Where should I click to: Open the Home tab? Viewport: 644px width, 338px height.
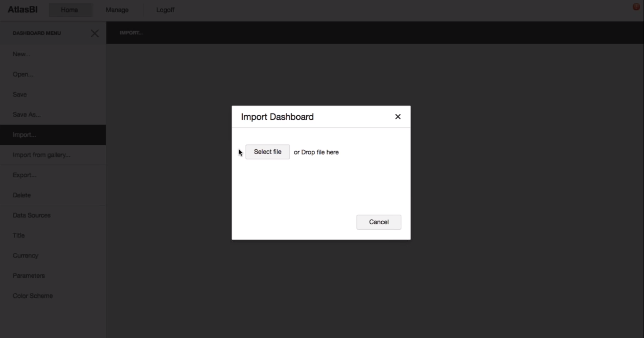[x=69, y=10]
